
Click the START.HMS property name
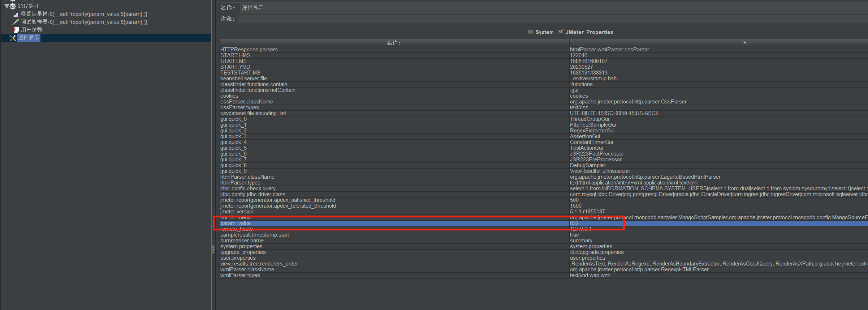click(235, 55)
